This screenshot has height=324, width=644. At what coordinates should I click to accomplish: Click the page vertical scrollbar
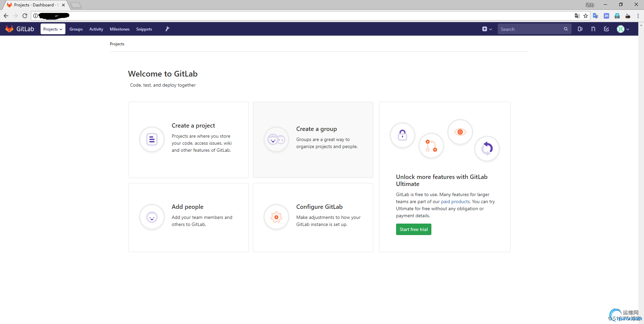pyautogui.click(x=641, y=173)
